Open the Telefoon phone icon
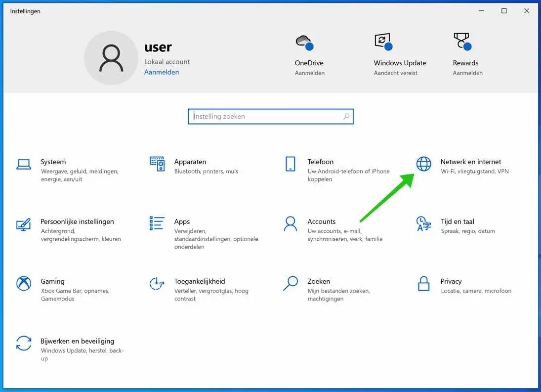The image size is (541, 392). coord(291,164)
